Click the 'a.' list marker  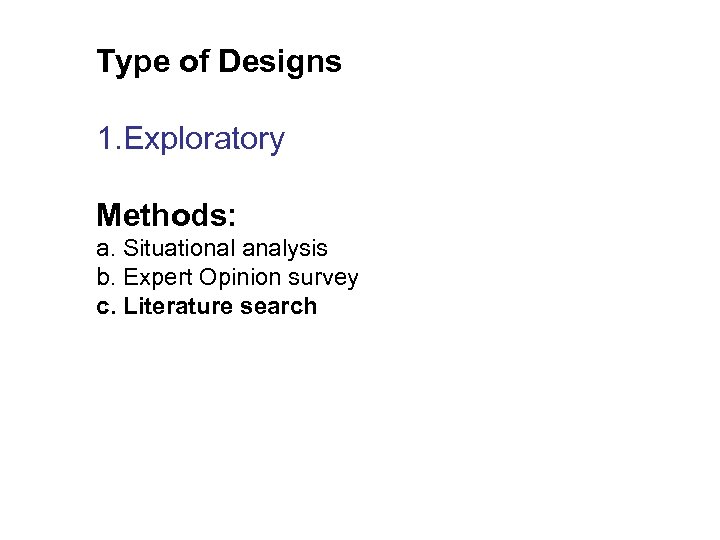click(105, 248)
